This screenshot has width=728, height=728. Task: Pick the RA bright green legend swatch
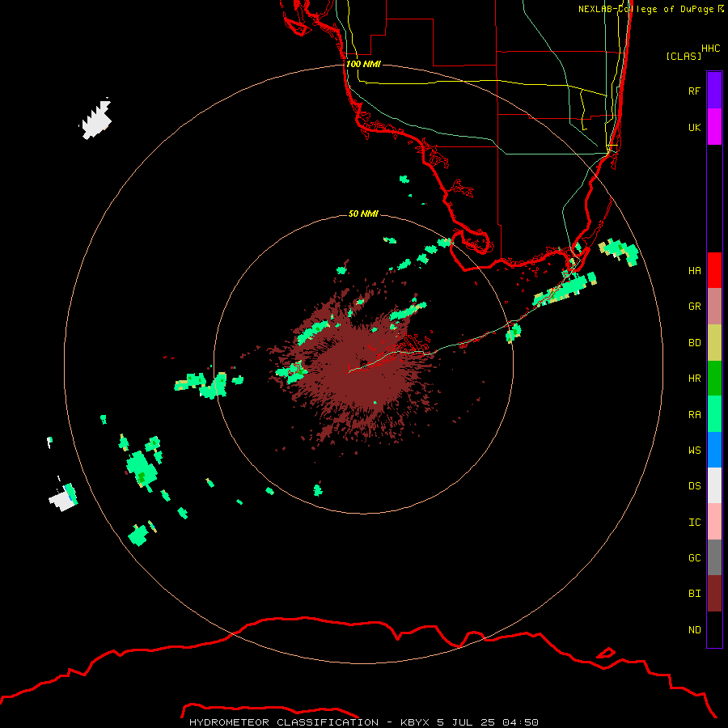point(714,414)
